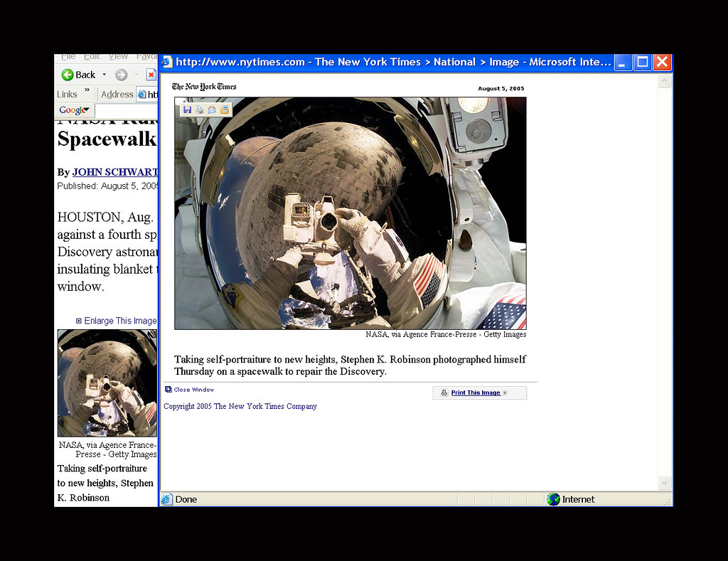Image resolution: width=728 pixels, height=561 pixels.
Task: Click the Internet zone globe icon in the status bar
Action: click(553, 499)
